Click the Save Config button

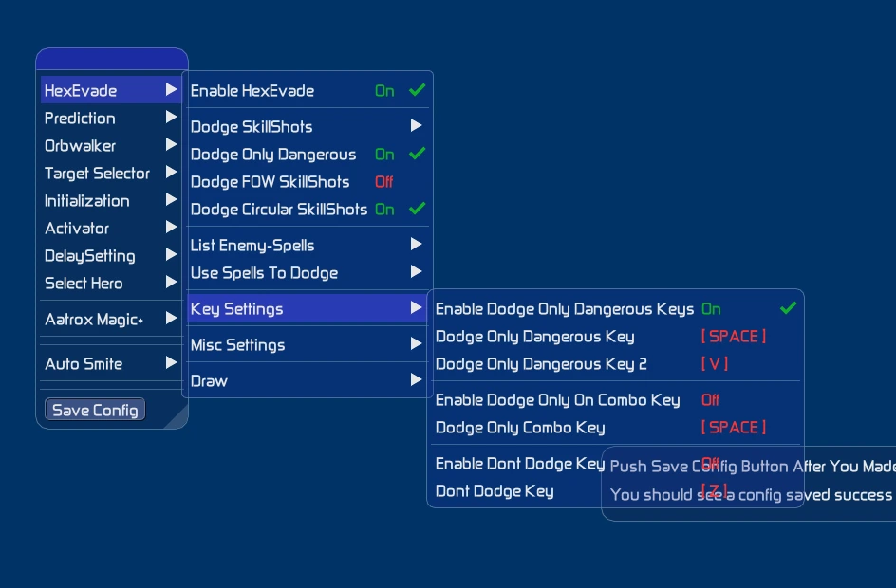95,410
